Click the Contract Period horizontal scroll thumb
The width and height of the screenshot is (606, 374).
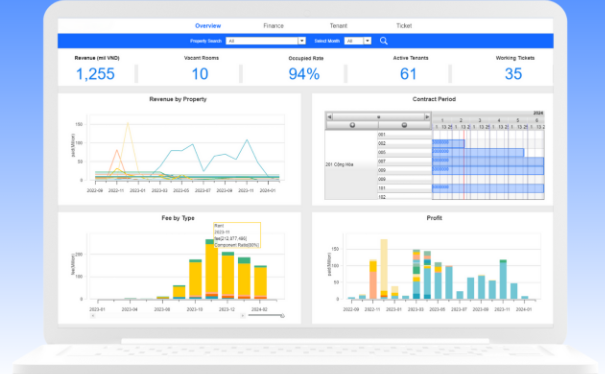pyautogui.click(x=378, y=117)
